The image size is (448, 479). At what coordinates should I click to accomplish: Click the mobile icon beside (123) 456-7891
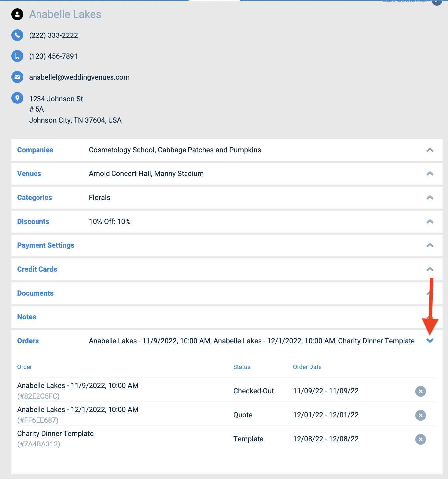coord(17,56)
